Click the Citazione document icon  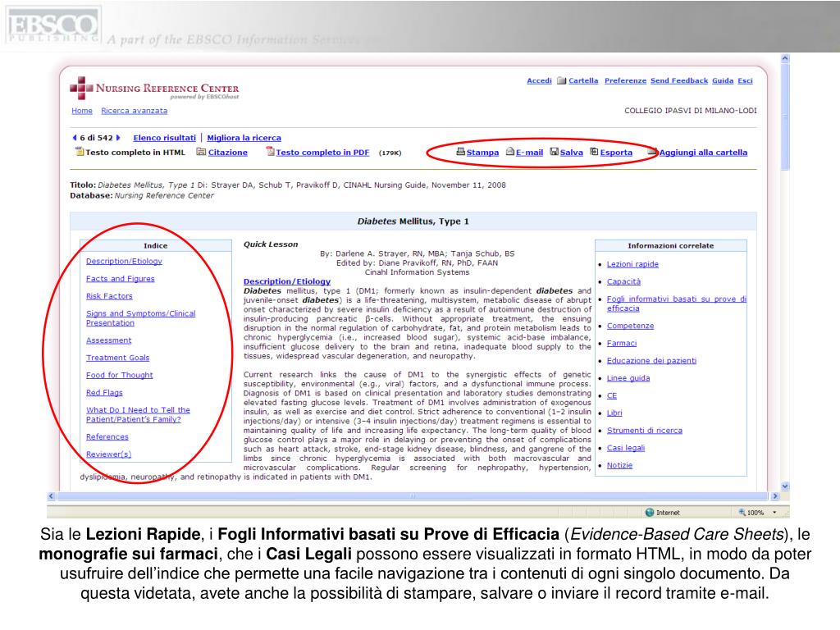(201, 152)
